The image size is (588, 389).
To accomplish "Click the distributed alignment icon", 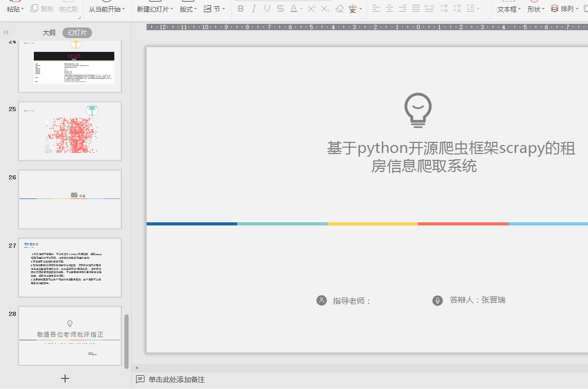I will [429, 8].
